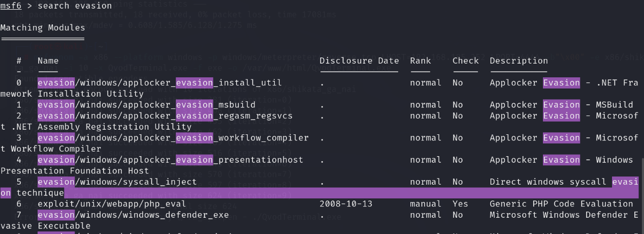The image size is (644, 234).
Task: Select module name evasion/windows/applocker_evasion_install_util
Action: 159,82
